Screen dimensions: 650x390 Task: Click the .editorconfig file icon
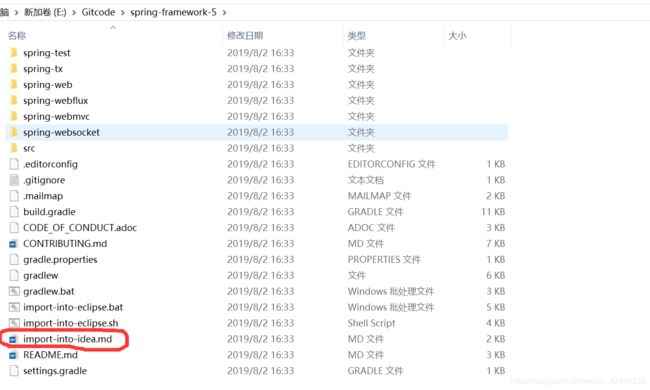(14, 164)
